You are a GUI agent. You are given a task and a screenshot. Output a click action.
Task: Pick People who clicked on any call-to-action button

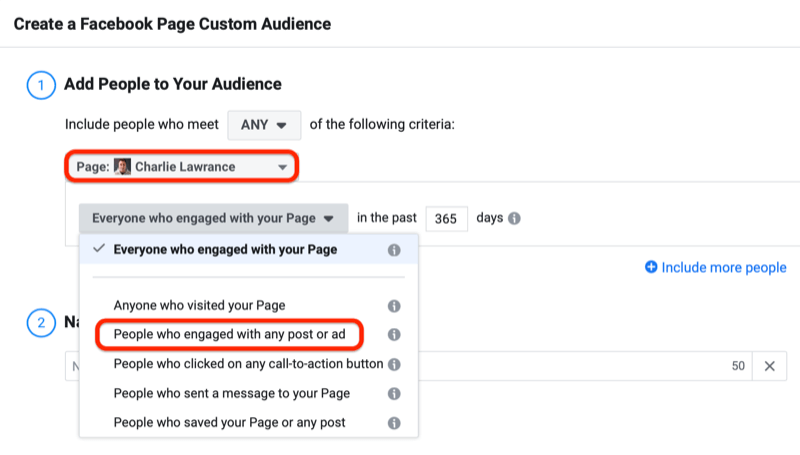248,364
